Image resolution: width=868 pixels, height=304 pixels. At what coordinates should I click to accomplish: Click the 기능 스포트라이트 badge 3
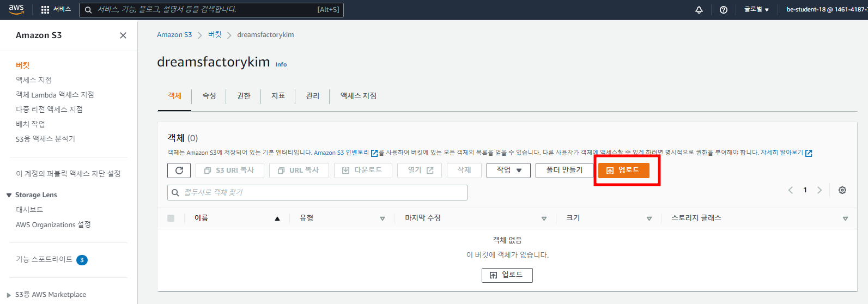point(82,260)
